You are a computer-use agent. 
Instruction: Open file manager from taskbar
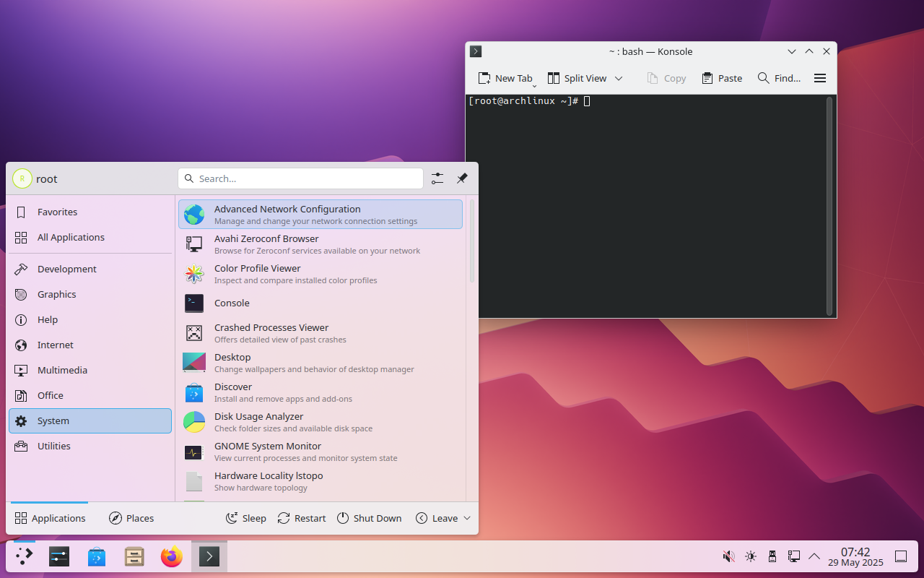(x=134, y=556)
